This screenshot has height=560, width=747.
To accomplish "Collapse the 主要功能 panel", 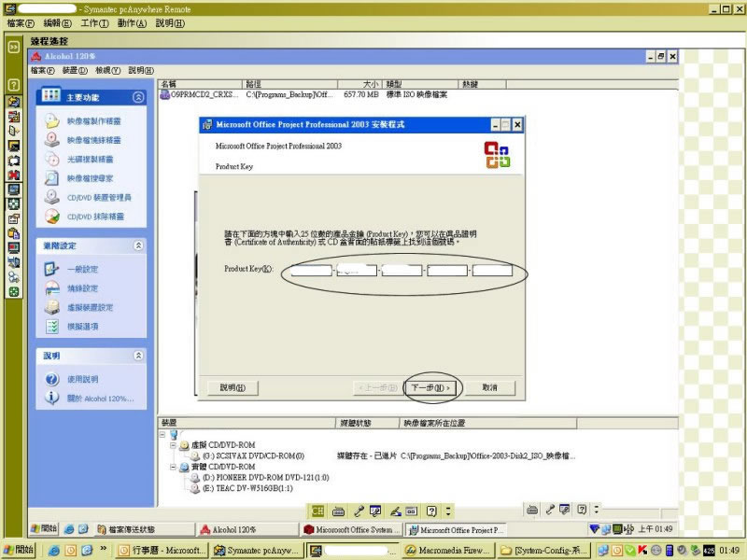I will coord(138,98).
